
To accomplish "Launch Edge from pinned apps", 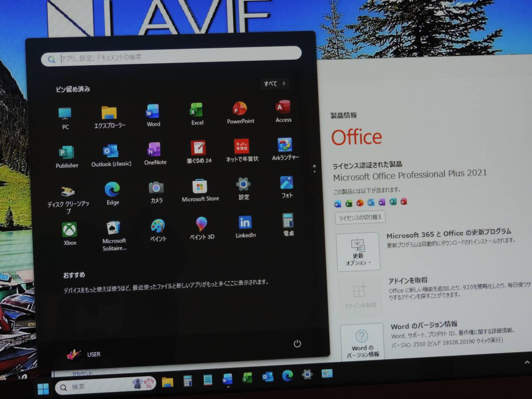I will point(113,194).
